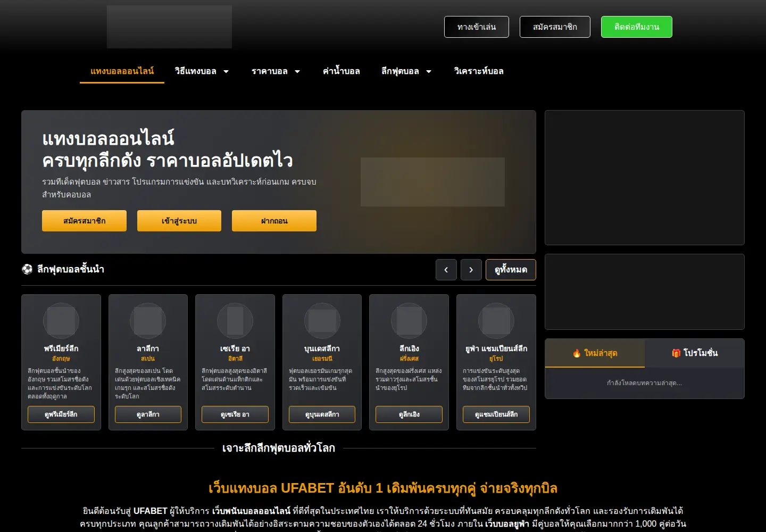Click the Serie A logo thumbnail
This screenshot has height=532, width=766.
235,321
